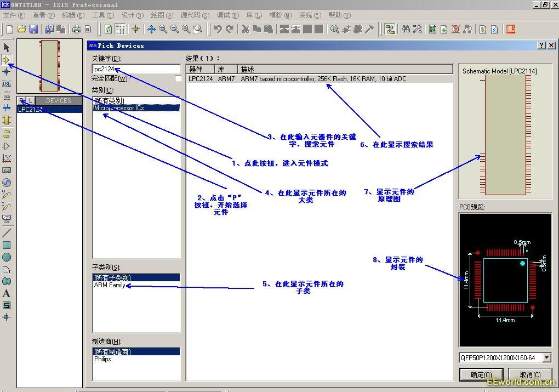559x392 pixels.
Task: Open a design with the folder icon
Action: [21, 29]
